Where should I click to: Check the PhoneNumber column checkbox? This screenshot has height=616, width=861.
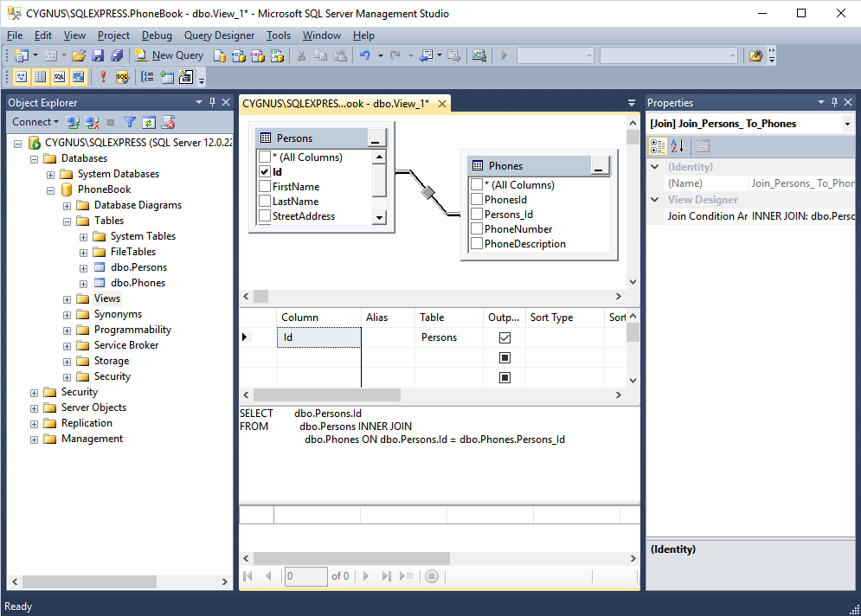[x=477, y=229]
